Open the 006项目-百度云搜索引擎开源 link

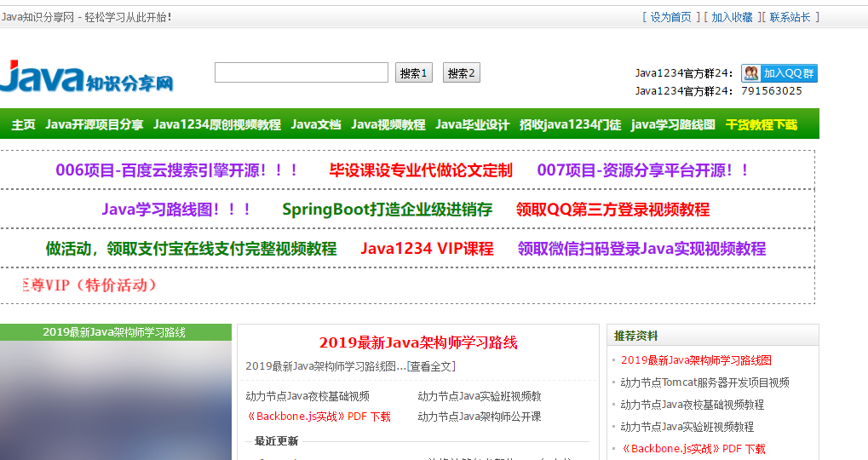177,170
